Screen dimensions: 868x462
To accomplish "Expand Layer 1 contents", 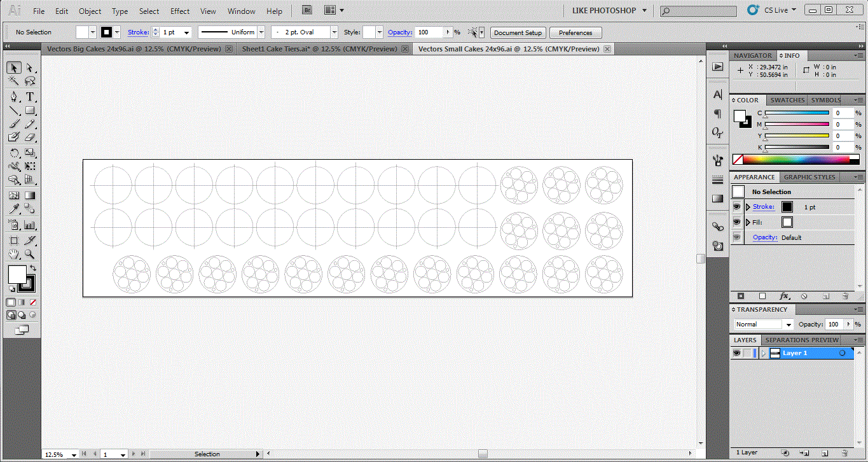I will coord(763,353).
